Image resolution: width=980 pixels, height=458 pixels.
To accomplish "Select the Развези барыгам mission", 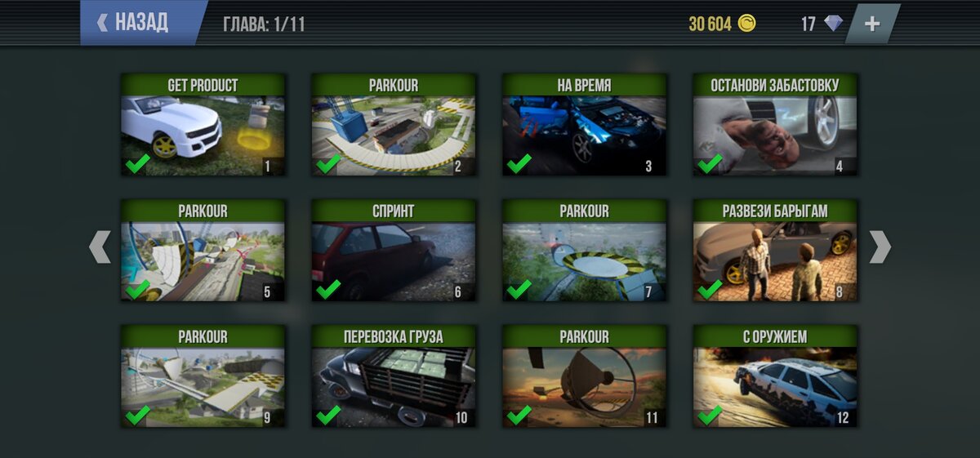I will point(775,251).
